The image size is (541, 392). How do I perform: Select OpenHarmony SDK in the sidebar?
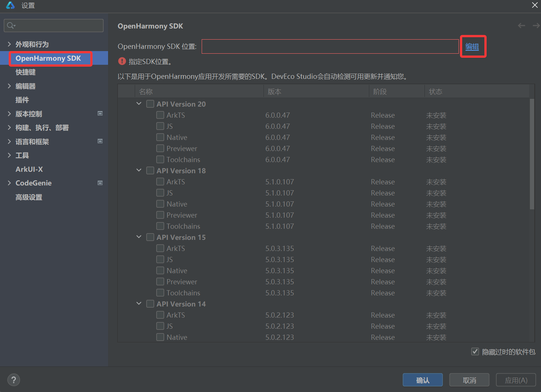[x=54, y=58]
